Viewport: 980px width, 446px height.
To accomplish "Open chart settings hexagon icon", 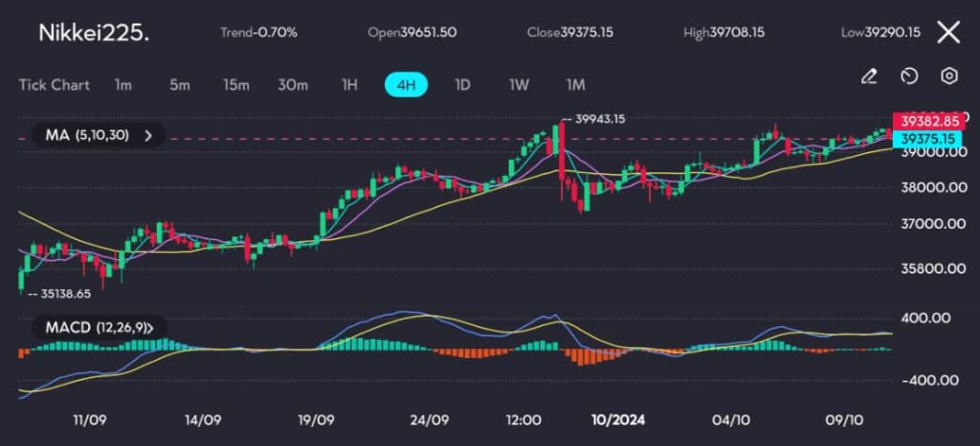I will point(948,77).
